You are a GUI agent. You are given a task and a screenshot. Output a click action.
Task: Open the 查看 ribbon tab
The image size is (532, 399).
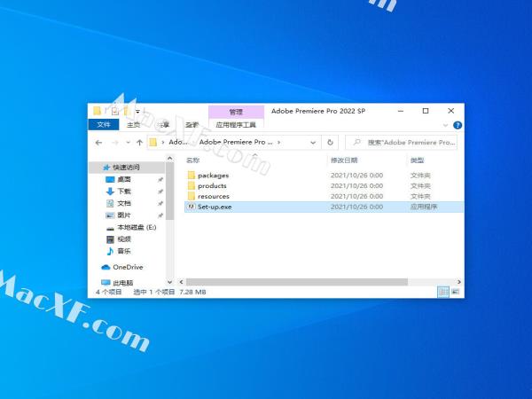point(192,125)
